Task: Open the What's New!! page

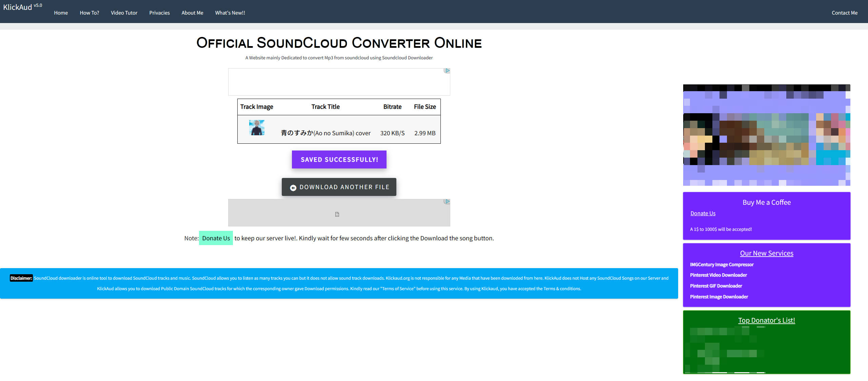Action: (x=230, y=13)
